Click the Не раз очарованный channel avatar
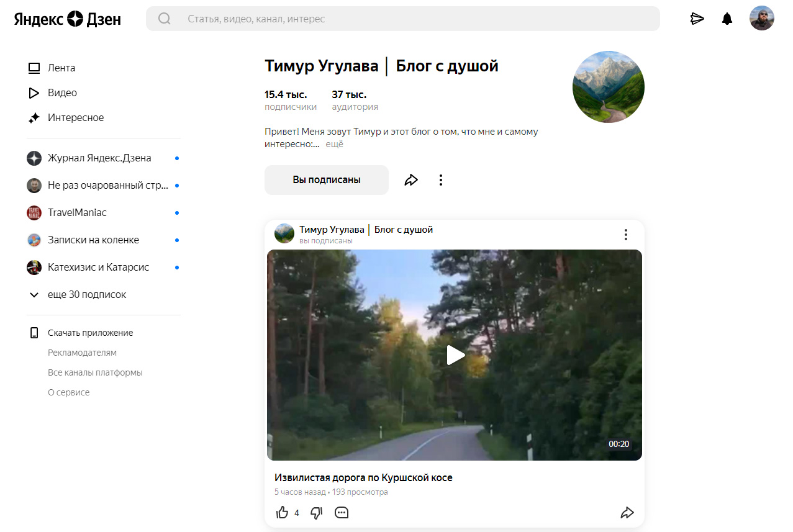 point(34,186)
